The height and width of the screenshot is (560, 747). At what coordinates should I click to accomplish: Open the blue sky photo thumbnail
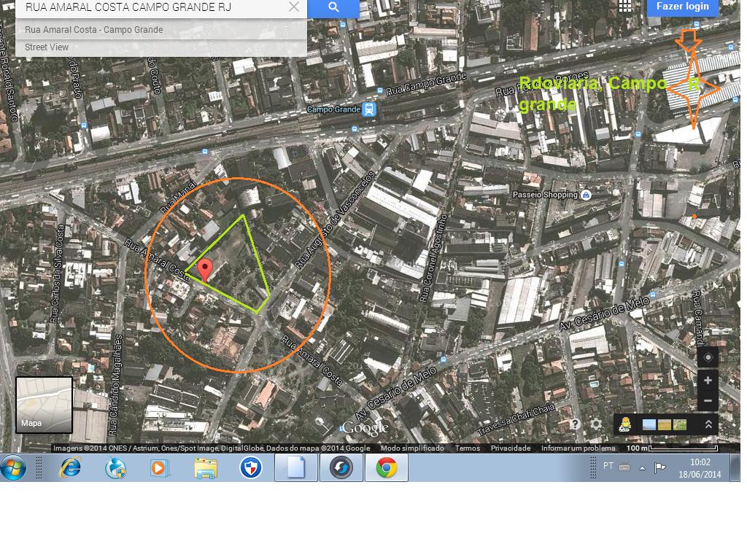click(649, 424)
